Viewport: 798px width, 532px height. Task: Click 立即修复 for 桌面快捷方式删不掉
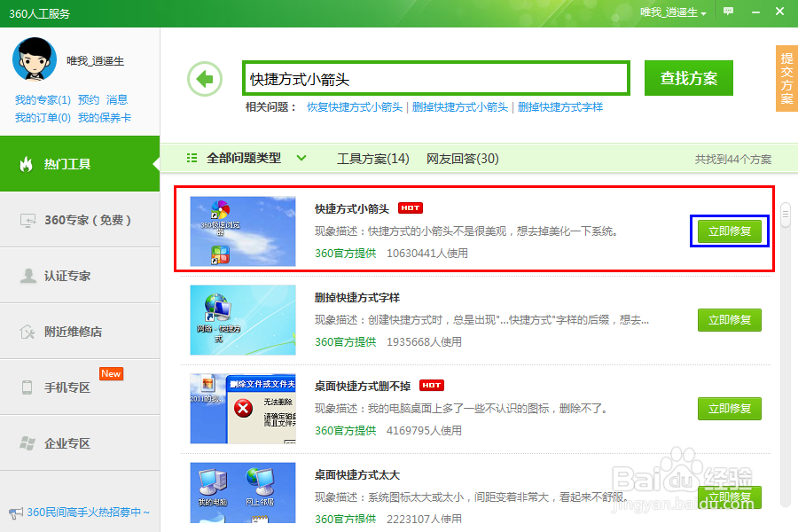click(730, 408)
